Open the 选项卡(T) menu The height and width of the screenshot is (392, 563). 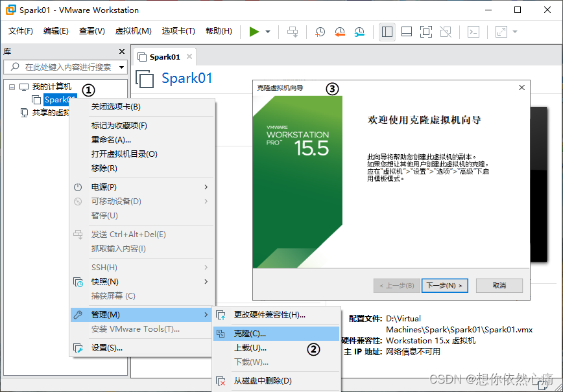pyautogui.click(x=178, y=31)
